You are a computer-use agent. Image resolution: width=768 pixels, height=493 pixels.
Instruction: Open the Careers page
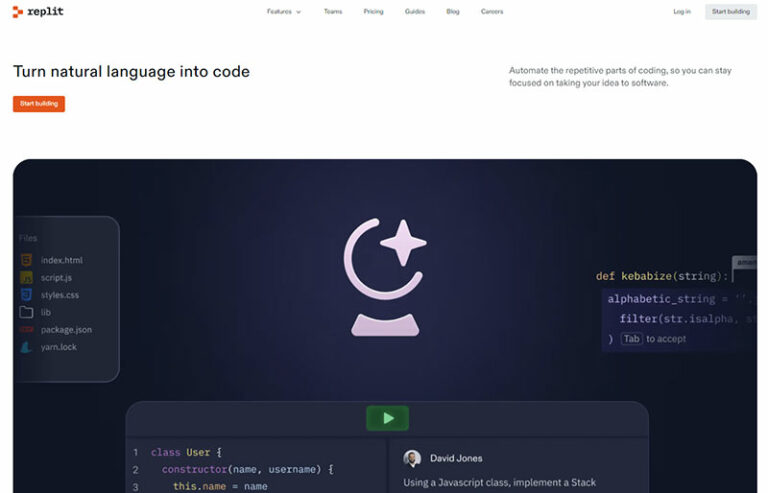tap(492, 11)
